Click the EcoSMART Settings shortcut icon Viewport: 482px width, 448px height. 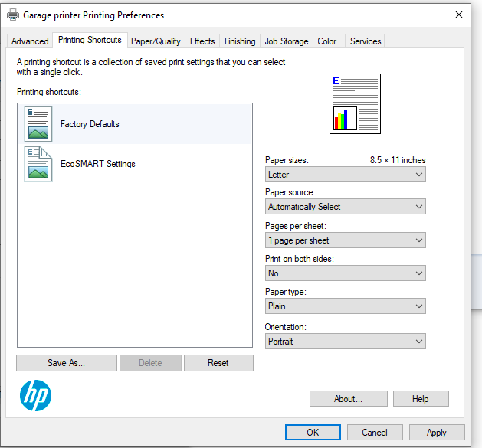point(38,164)
